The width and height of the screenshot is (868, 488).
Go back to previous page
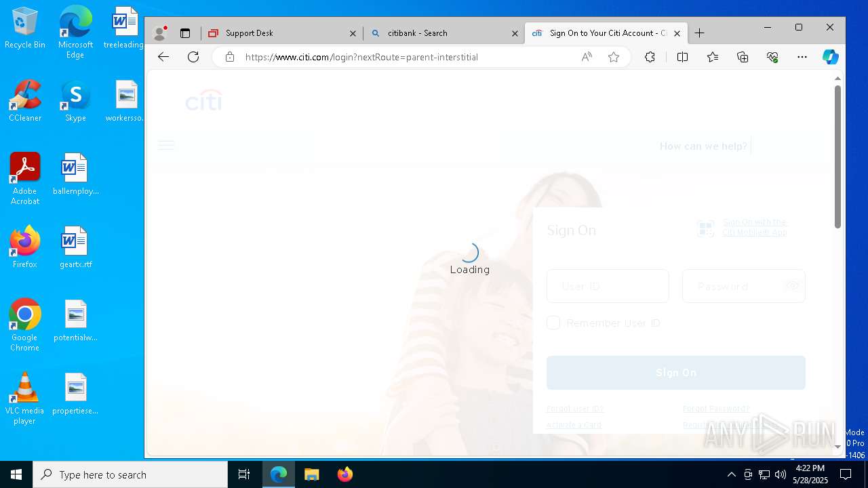[x=163, y=57]
